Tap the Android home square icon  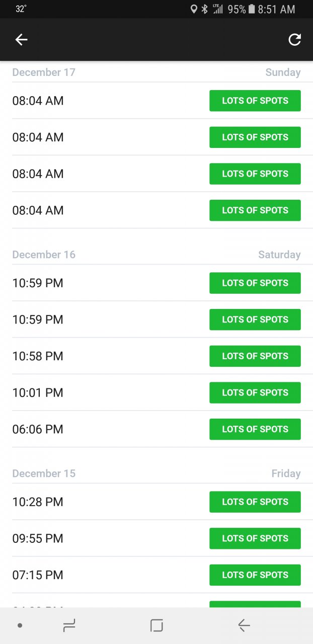tap(156, 625)
